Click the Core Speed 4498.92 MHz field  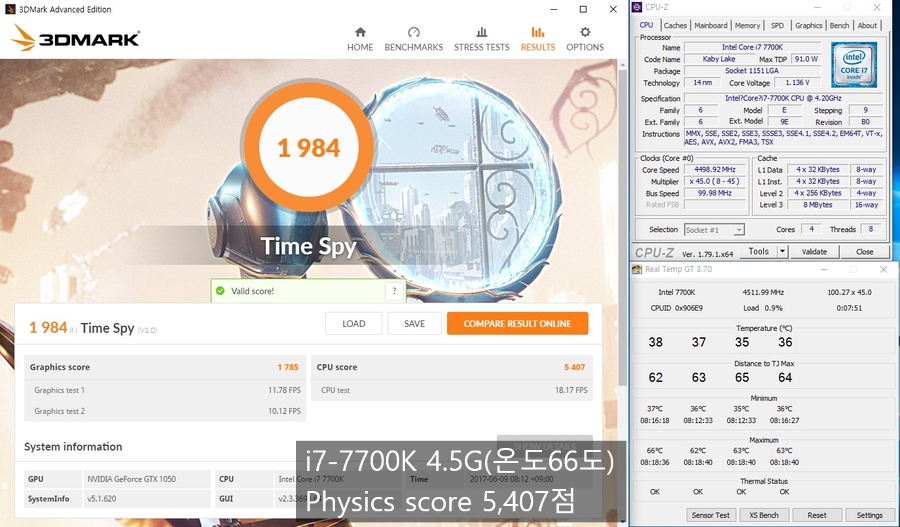[715, 169]
